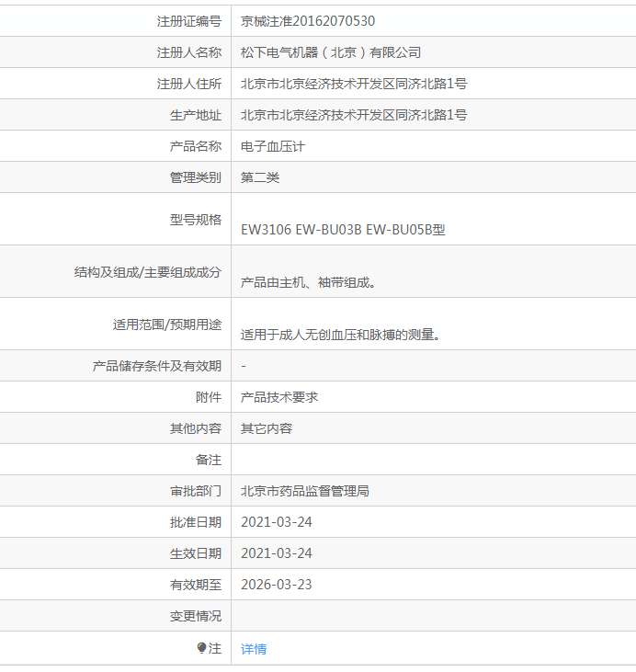Click the lightbulb icon beside 注
The height and width of the screenshot is (672, 636).
tap(201, 648)
